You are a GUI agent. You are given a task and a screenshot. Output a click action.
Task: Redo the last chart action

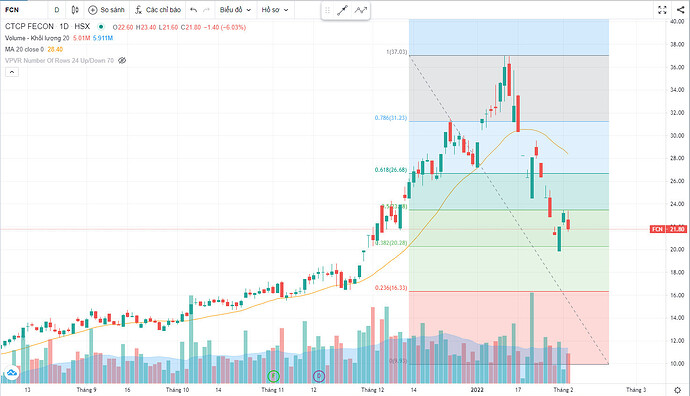coord(206,10)
